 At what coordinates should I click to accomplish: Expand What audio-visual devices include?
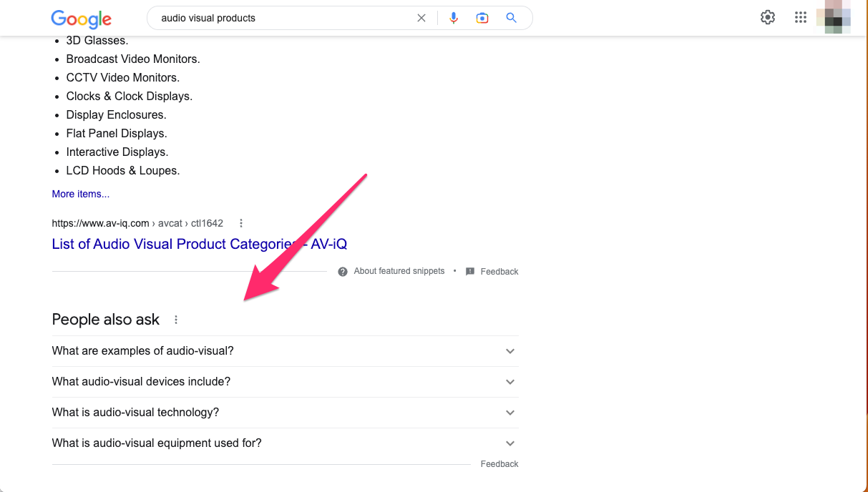coord(285,382)
